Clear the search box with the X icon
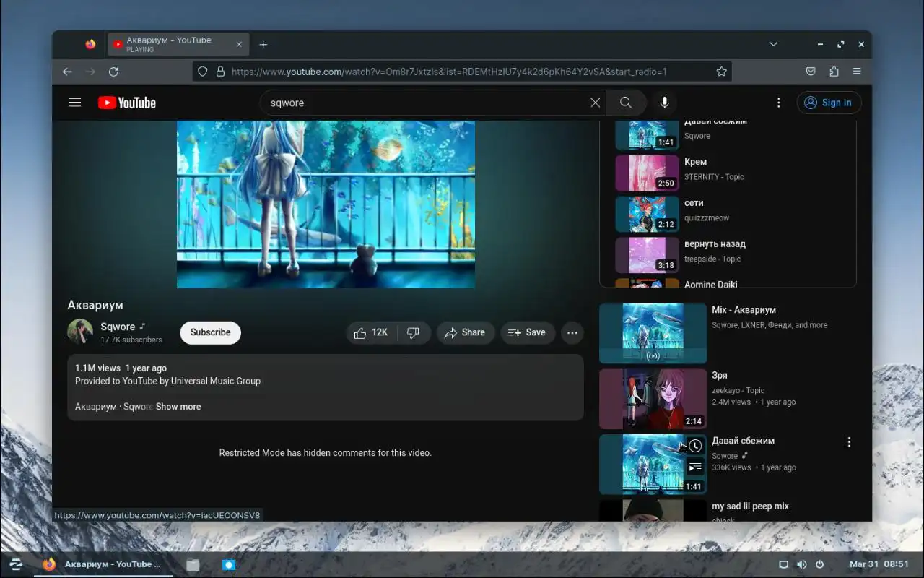924x578 pixels. point(595,103)
